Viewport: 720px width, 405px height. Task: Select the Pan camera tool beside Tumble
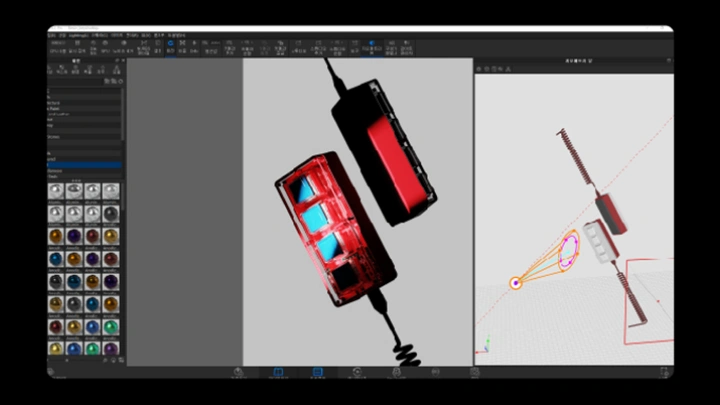(182, 47)
